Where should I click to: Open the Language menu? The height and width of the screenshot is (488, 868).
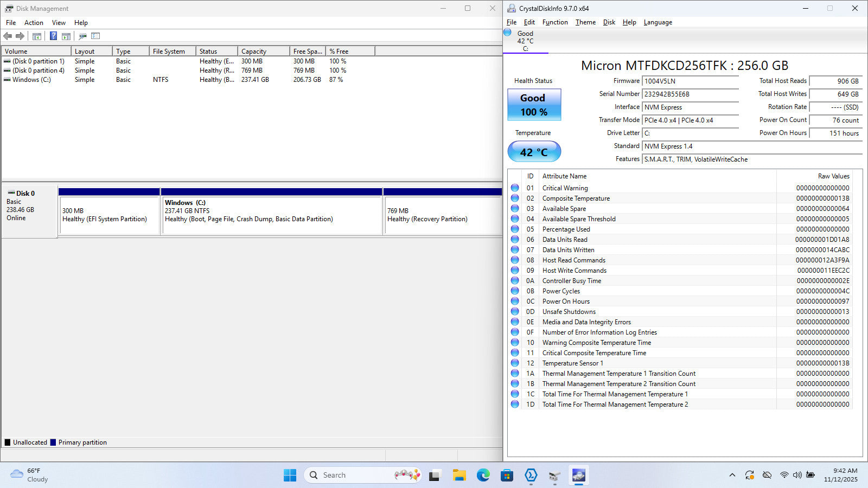coord(658,22)
